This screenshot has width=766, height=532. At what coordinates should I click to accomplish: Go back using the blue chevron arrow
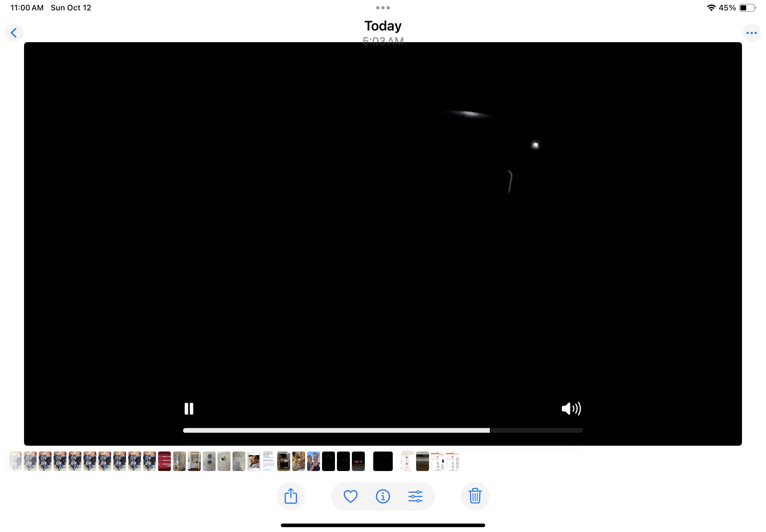point(14,33)
